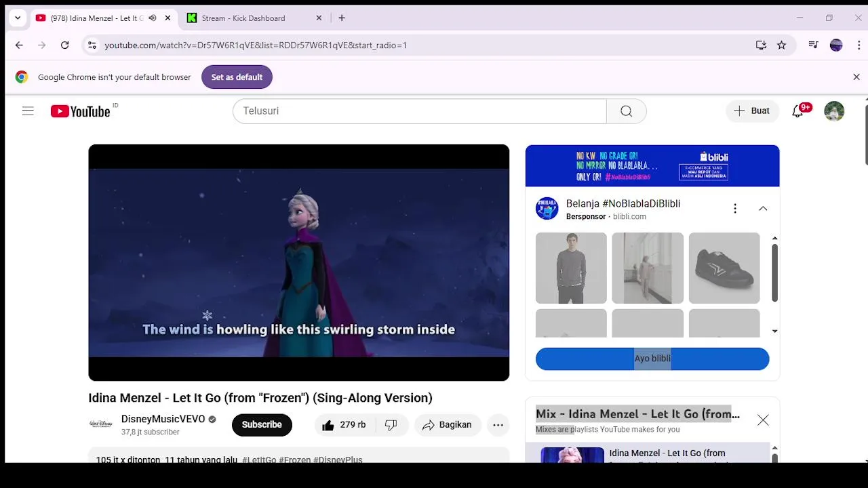Open the YouTube hamburger guide menu
The height and width of the screenshot is (488, 868).
pyautogui.click(x=28, y=111)
